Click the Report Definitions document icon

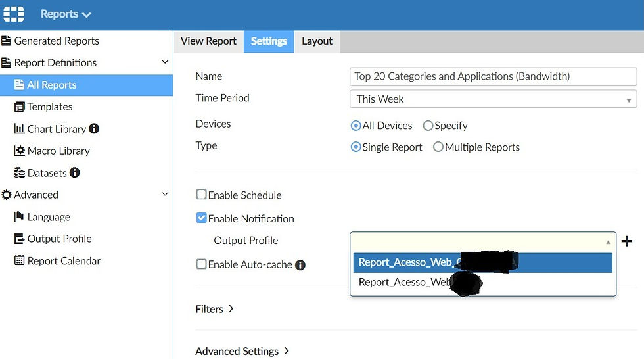[6, 62]
